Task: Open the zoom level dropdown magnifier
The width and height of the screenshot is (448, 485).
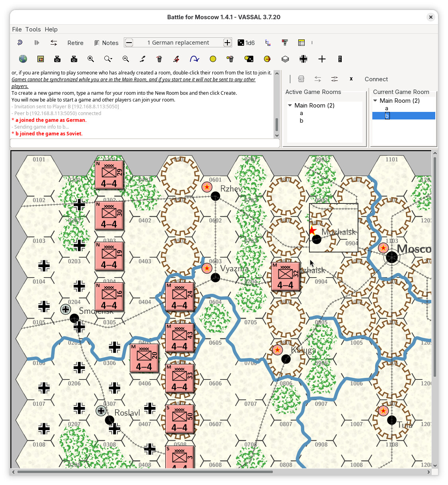Action: (108, 59)
